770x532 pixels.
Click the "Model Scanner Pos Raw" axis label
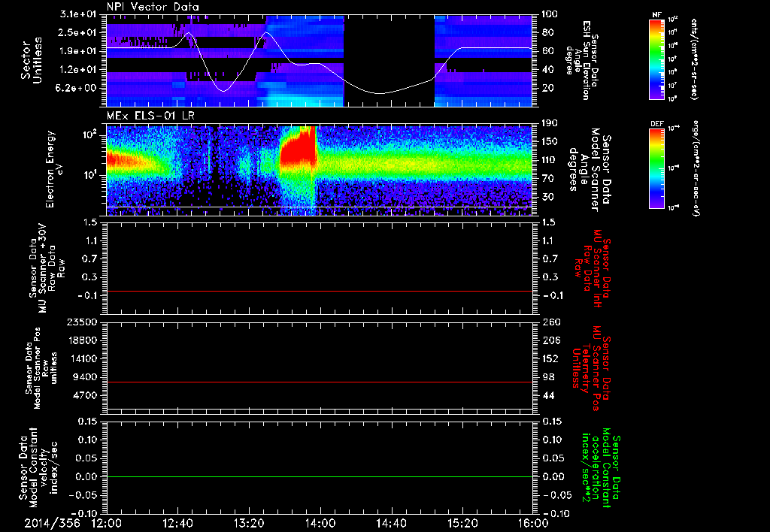[x=41, y=368]
